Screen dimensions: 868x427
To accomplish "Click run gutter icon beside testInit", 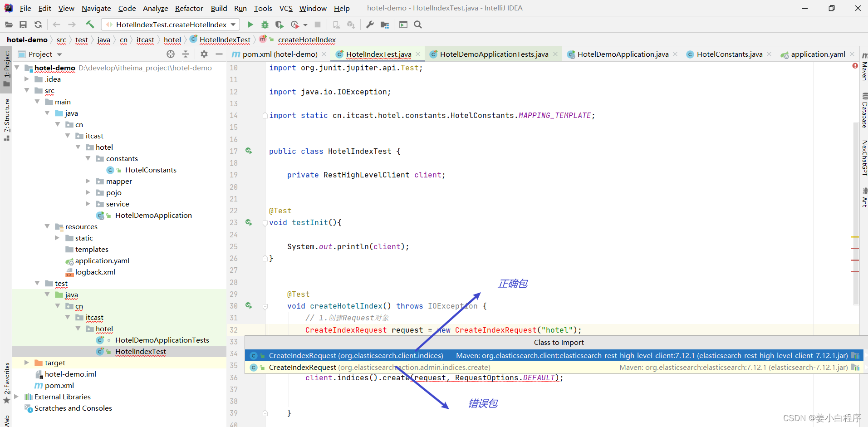I will tap(249, 222).
